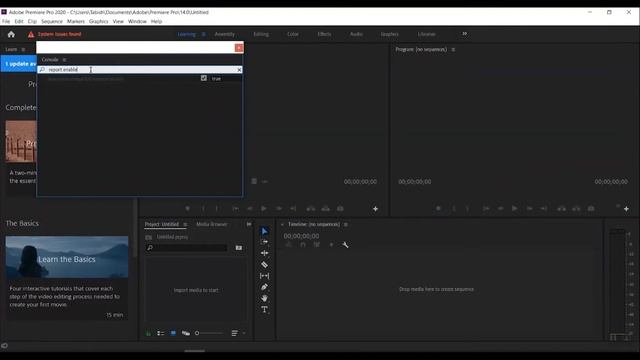
Task: Switch Project panel to freeform view
Action: tap(186, 333)
